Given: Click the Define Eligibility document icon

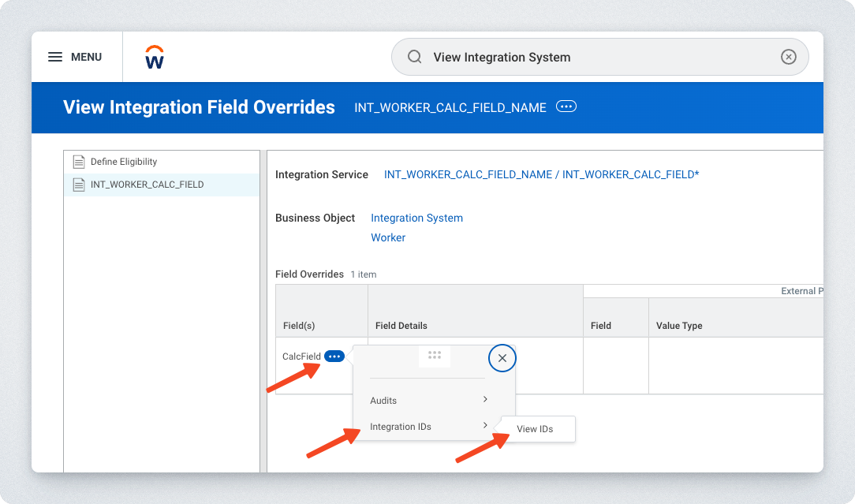Looking at the screenshot, I should pos(79,162).
